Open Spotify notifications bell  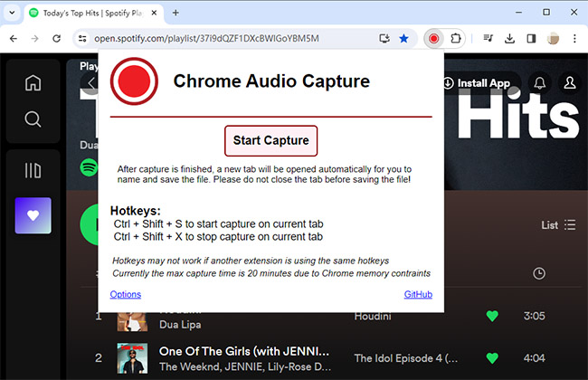540,83
